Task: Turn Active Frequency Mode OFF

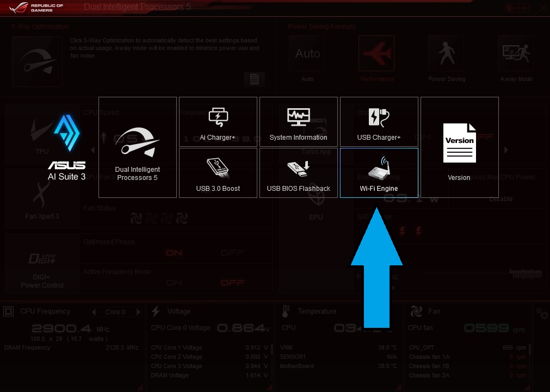Action: click(x=232, y=283)
